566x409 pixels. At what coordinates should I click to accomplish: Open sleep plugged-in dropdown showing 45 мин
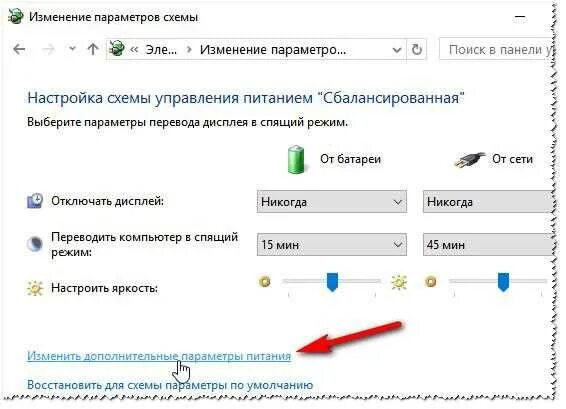tap(488, 245)
